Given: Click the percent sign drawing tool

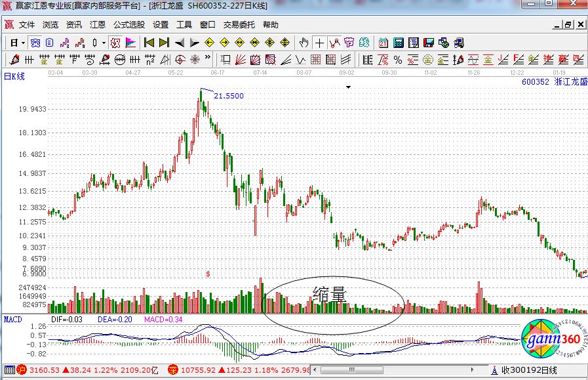Looking at the screenshot, I should tap(397, 60).
